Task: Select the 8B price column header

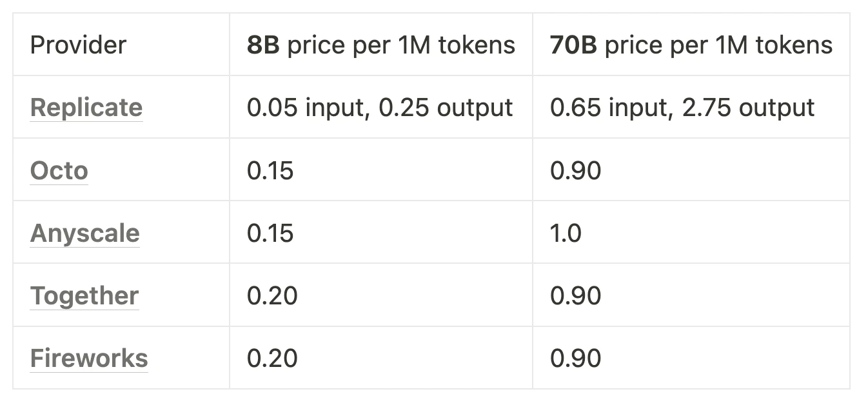Action: click(380, 44)
